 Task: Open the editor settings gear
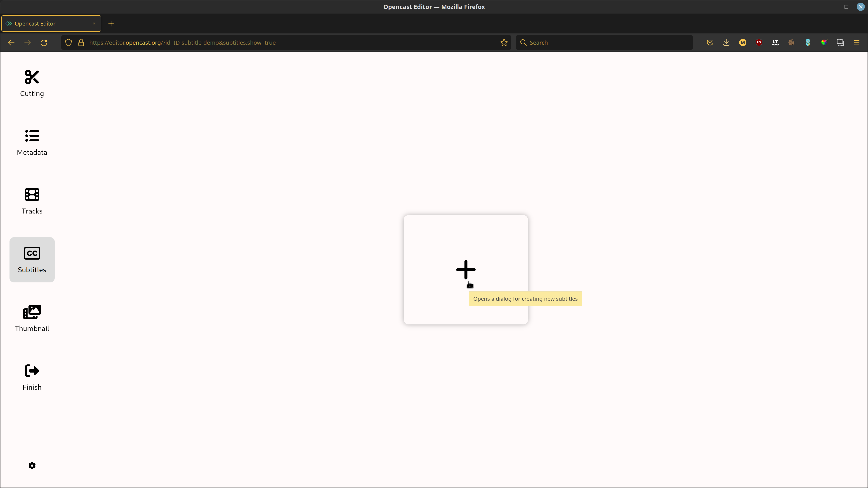tap(32, 465)
